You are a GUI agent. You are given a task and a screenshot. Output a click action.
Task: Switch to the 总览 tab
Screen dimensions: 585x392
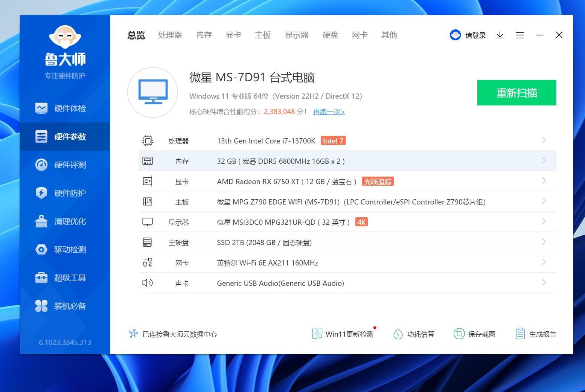[136, 35]
